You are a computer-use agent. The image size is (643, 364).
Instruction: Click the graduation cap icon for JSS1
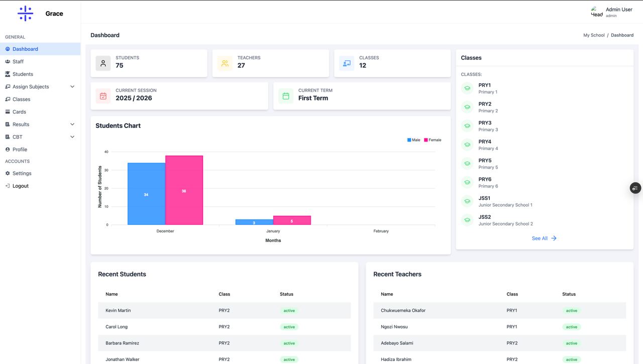[x=467, y=201]
